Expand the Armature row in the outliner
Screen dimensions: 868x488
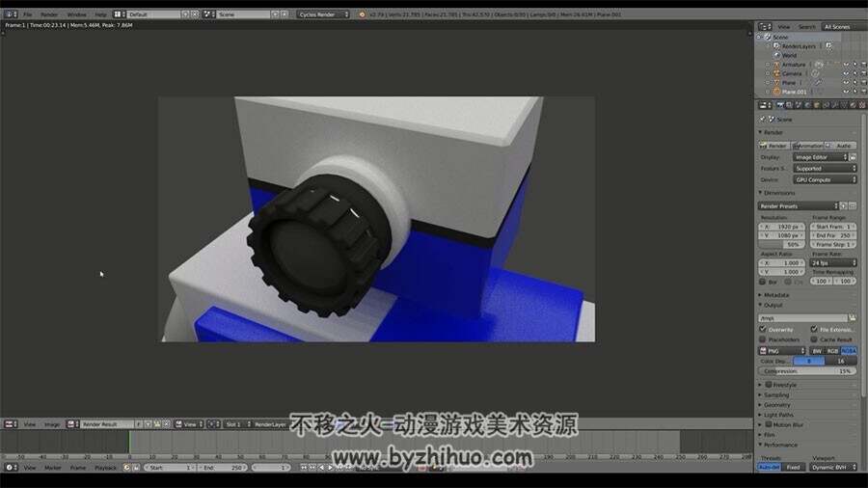coord(768,65)
